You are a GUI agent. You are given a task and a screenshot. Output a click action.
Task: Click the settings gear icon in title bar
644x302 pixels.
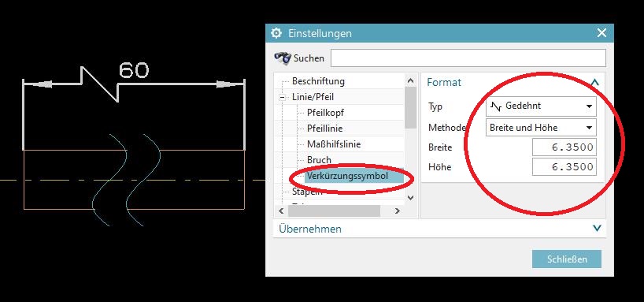276,33
